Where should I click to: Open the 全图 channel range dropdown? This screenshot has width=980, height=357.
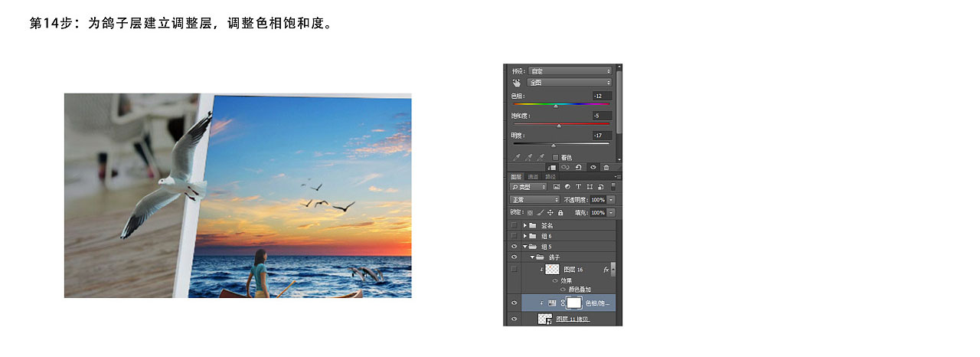570,82
